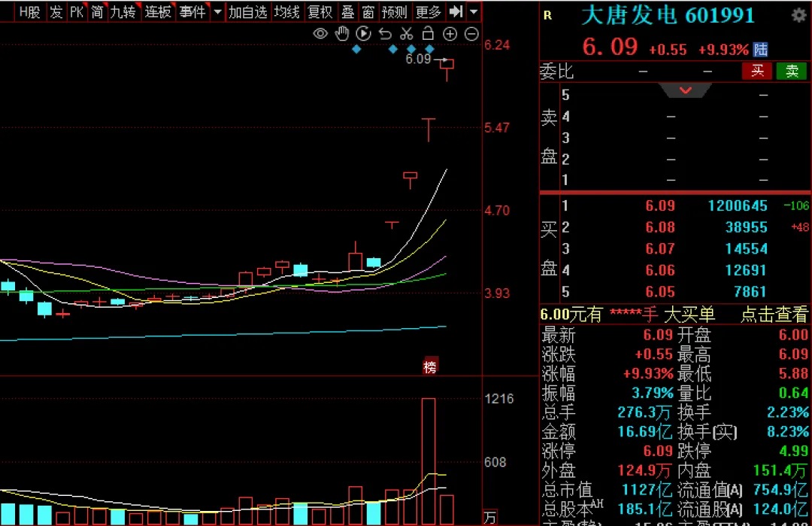
Task: Click the tallest volume bar
Action: 429,461
